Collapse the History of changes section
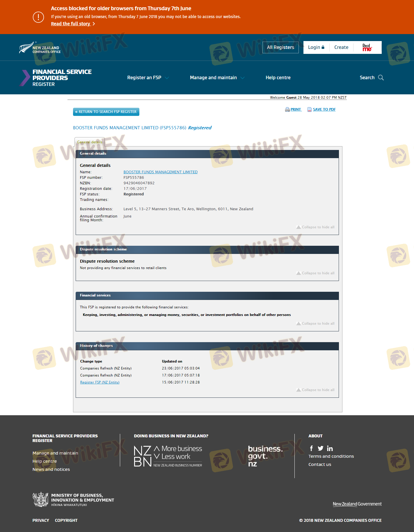Image resolution: width=414 pixels, height=532 pixels. click(315, 390)
